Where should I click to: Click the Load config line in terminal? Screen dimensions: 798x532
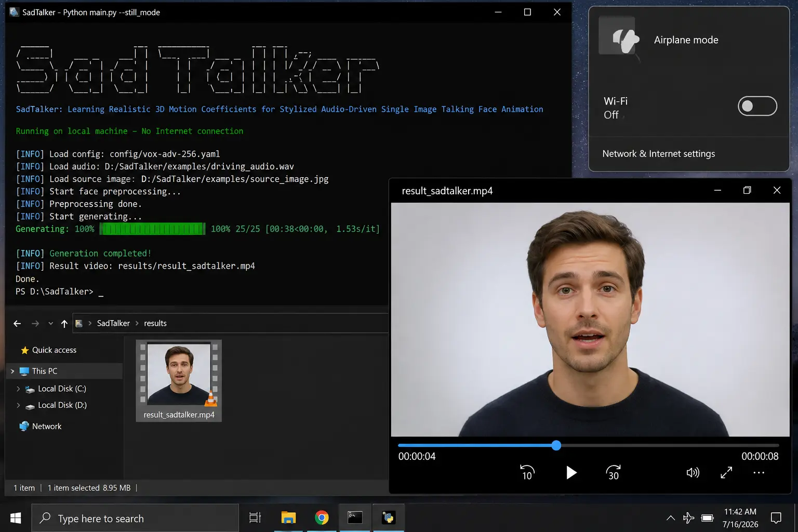tap(118, 154)
